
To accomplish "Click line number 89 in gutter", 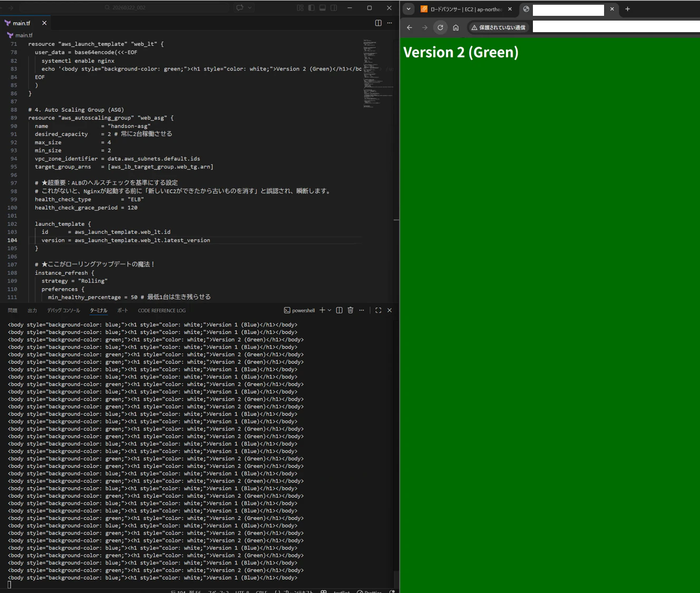I will (14, 118).
